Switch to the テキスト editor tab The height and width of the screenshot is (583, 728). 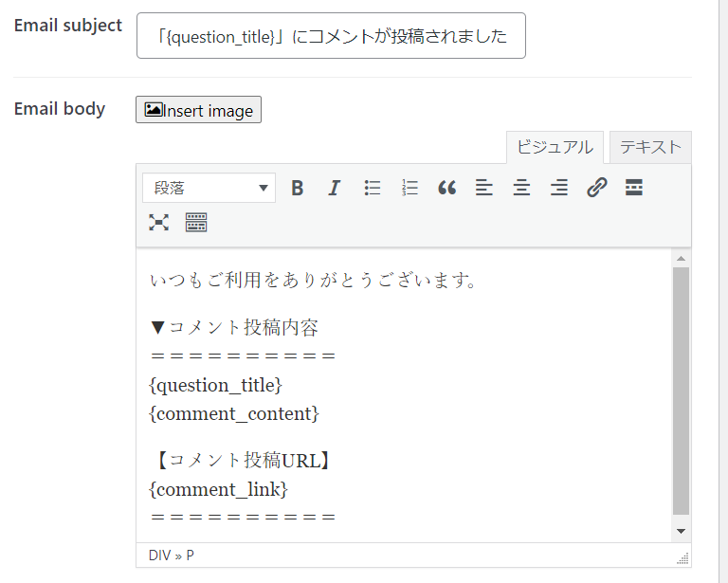pyautogui.click(x=650, y=147)
